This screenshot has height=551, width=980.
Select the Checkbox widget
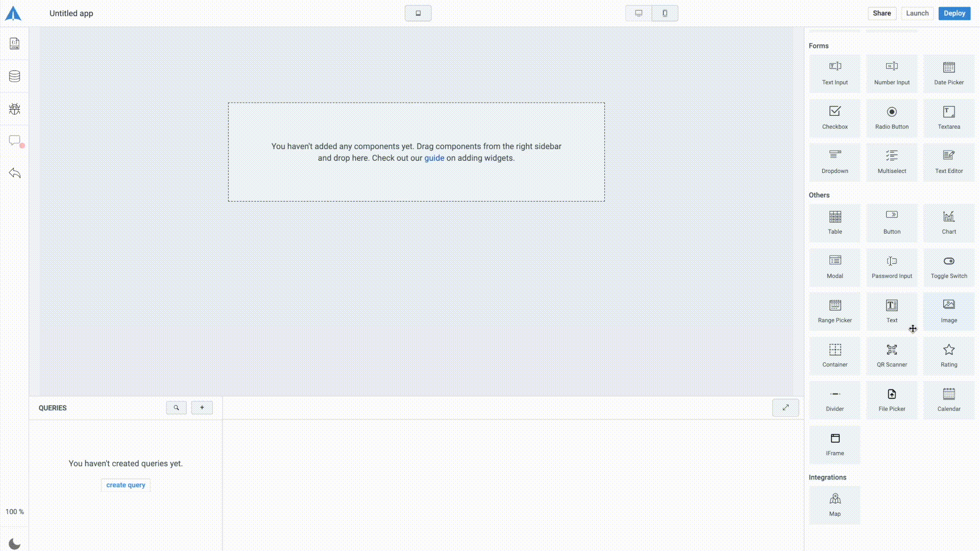835,117
